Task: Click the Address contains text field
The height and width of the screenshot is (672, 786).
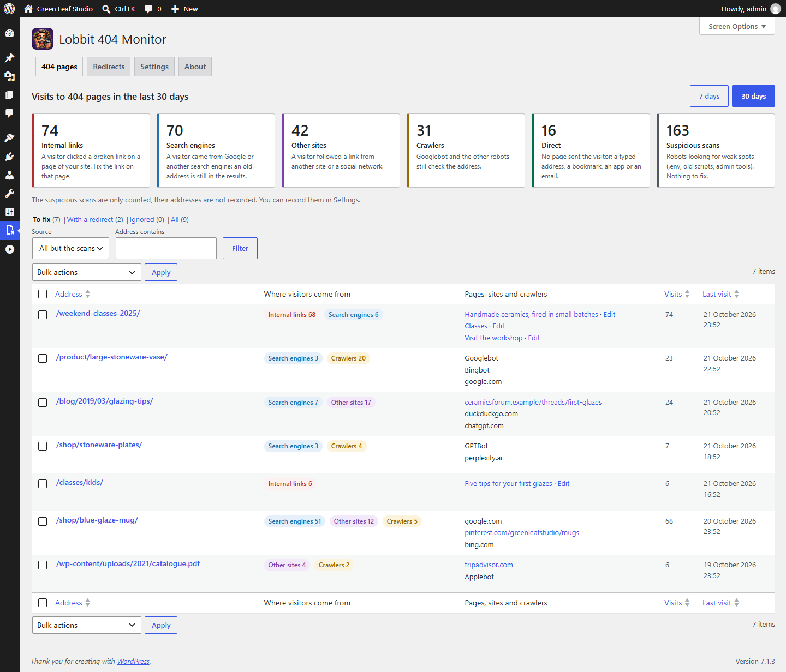Action: tap(166, 248)
